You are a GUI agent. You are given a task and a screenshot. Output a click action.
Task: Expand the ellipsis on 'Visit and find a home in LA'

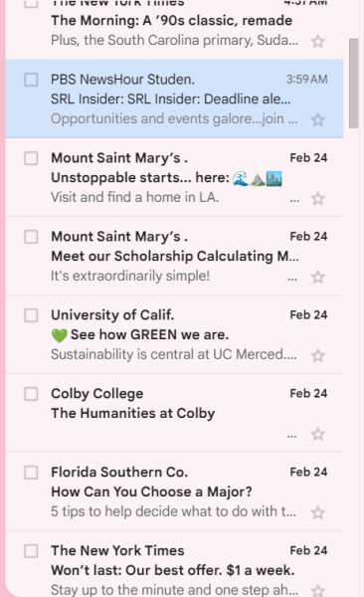pyautogui.click(x=294, y=200)
